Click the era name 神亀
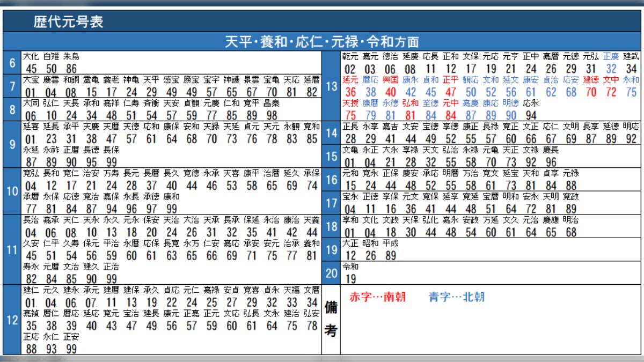644x362 pixels. pyautogui.click(x=131, y=79)
